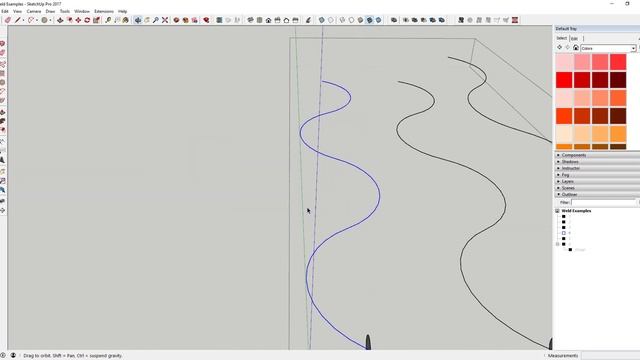Open the Camera menu
This screenshot has width=640, height=360.
tap(34, 11)
